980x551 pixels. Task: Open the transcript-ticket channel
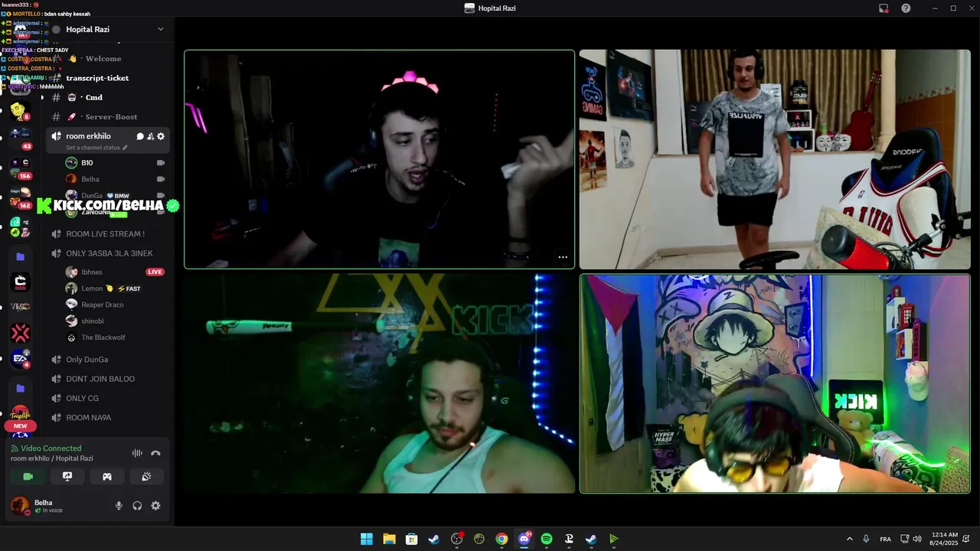(107, 78)
